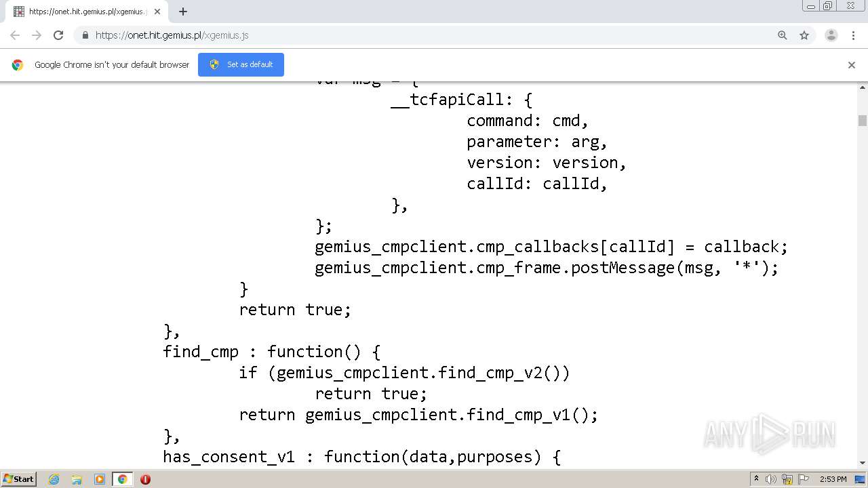Open the red Opera taskbar icon
Image resolution: width=868 pixels, height=488 pixels.
[x=145, y=479]
